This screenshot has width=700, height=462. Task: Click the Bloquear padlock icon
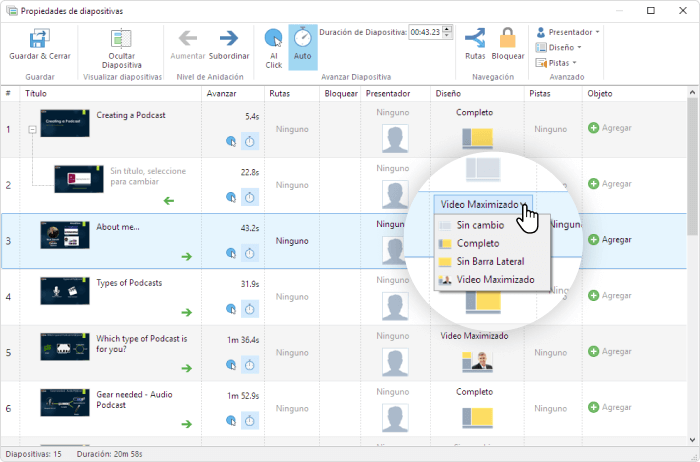click(x=508, y=39)
